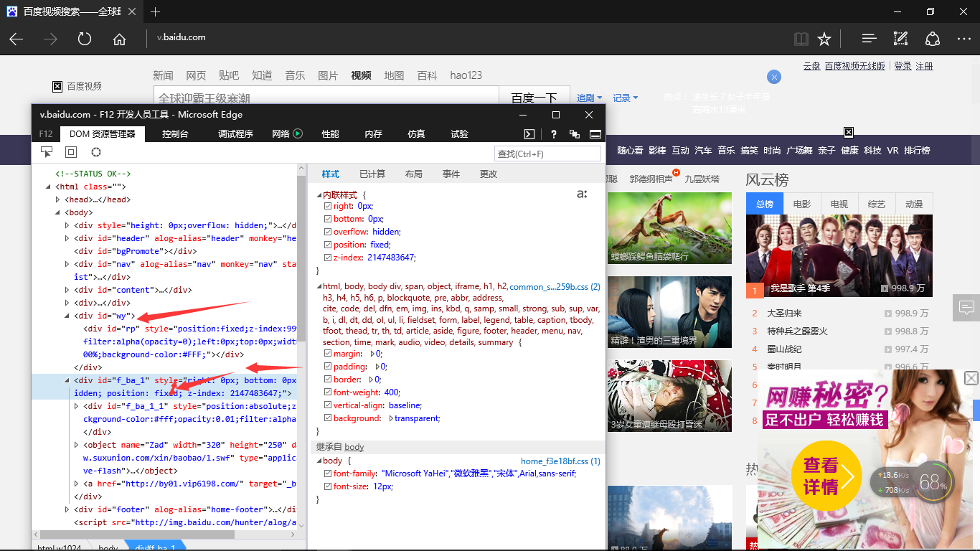Expand the div id="f_ba_1_1" node
Image resolution: width=980 pixels, height=551 pixels.
click(x=77, y=406)
